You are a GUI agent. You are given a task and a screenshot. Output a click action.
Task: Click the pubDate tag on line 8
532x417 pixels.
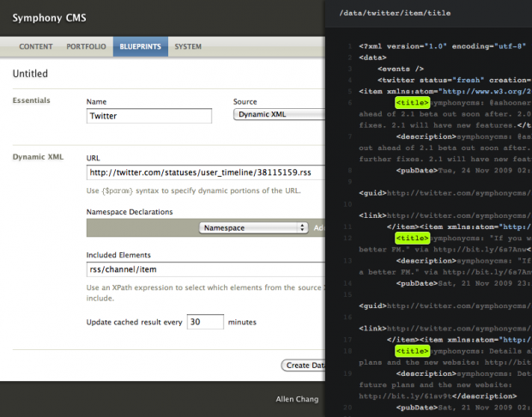pyautogui.click(x=417, y=171)
